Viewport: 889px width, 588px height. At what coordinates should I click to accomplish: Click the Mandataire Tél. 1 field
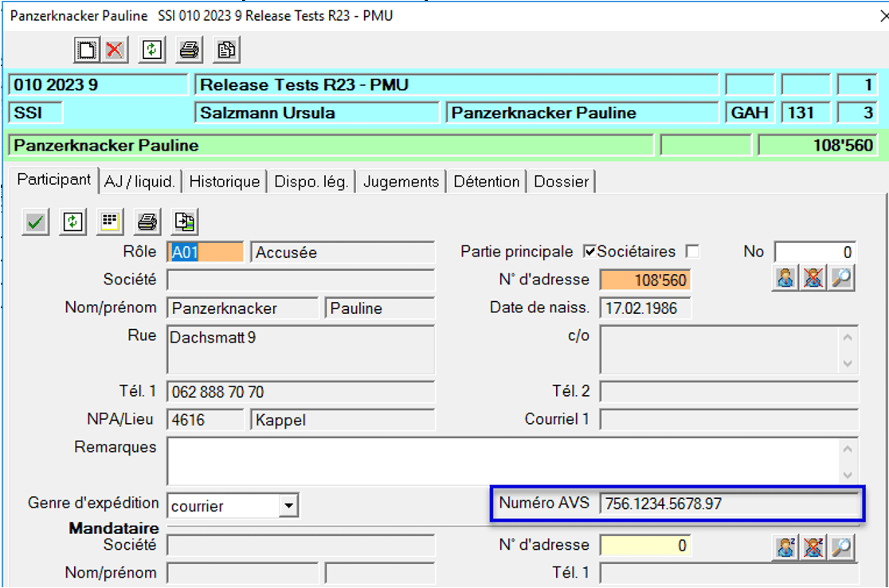(729, 573)
